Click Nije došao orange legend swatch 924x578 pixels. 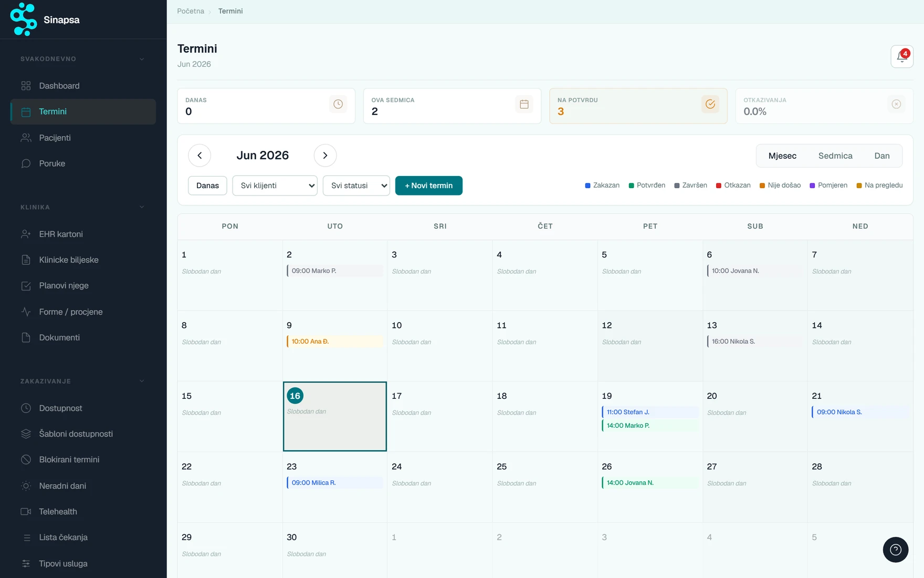click(762, 185)
